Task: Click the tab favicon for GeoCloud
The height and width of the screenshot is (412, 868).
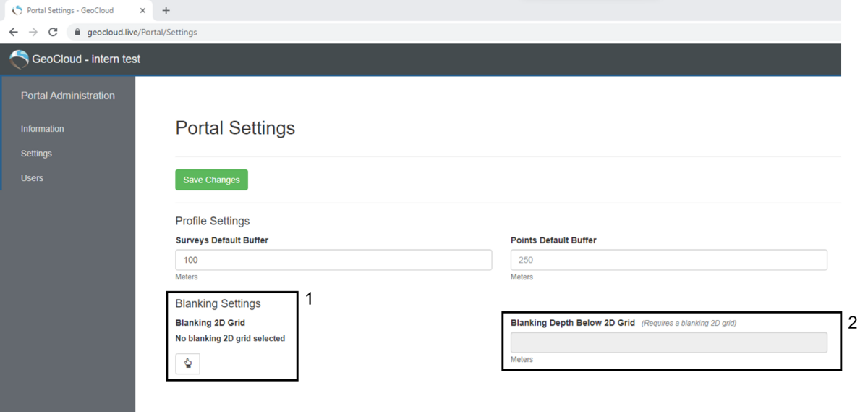Action: click(17, 10)
